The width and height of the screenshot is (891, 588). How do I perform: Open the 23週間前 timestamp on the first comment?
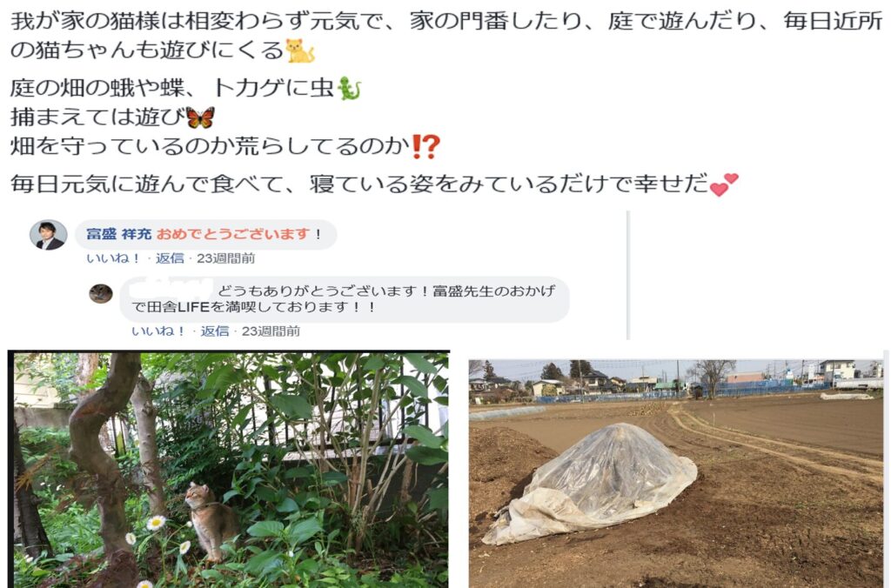pos(225,258)
